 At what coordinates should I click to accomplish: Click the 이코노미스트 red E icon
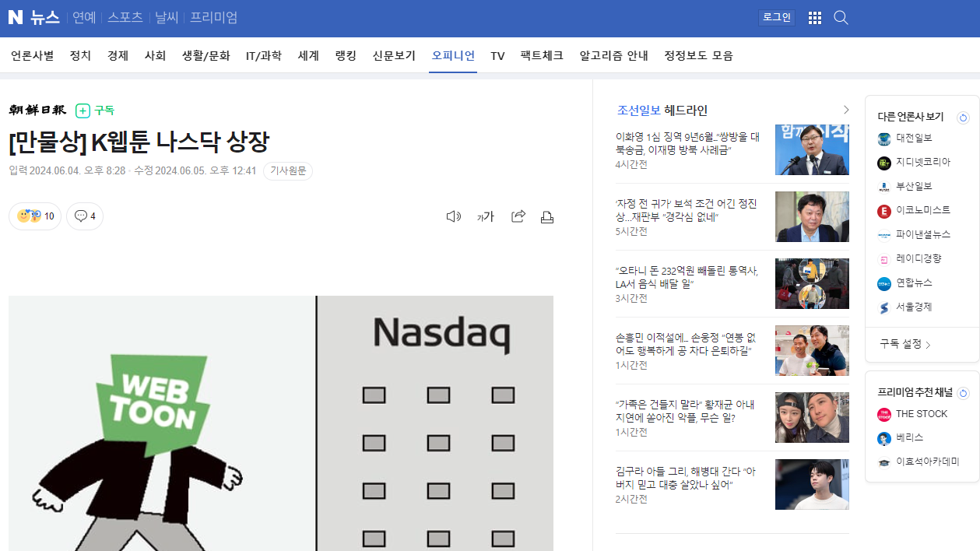coord(884,212)
